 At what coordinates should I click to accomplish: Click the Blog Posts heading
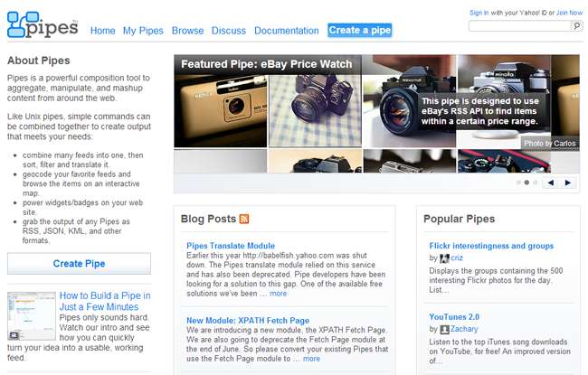pyautogui.click(x=208, y=219)
